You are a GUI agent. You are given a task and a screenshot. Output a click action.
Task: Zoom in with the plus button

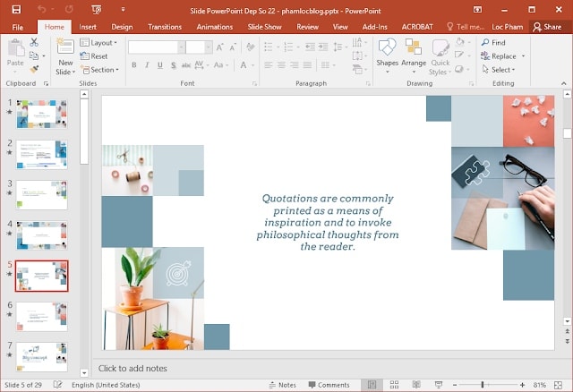pyautogui.click(x=522, y=385)
